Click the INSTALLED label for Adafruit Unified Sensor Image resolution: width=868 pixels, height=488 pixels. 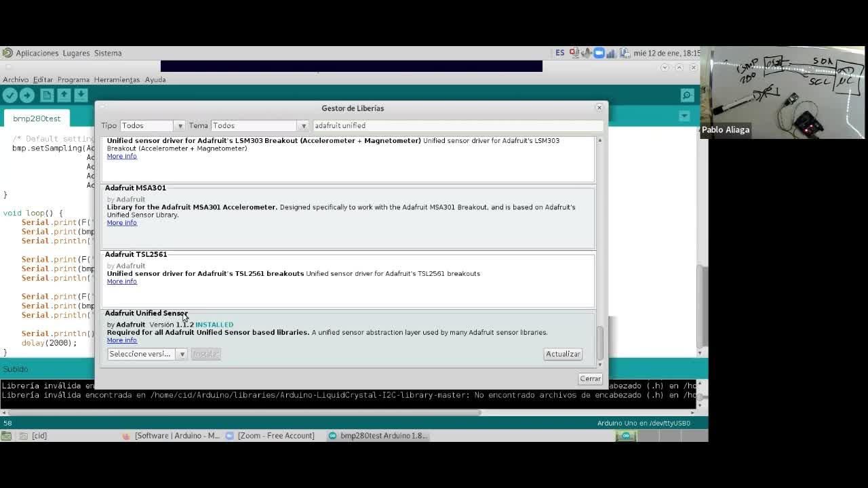pos(214,325)
